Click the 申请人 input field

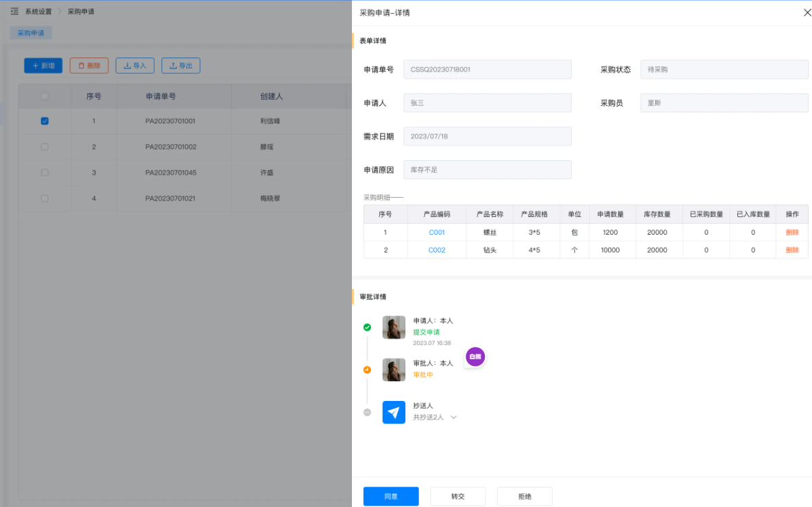pyautogui.click(x=487, y=103)
